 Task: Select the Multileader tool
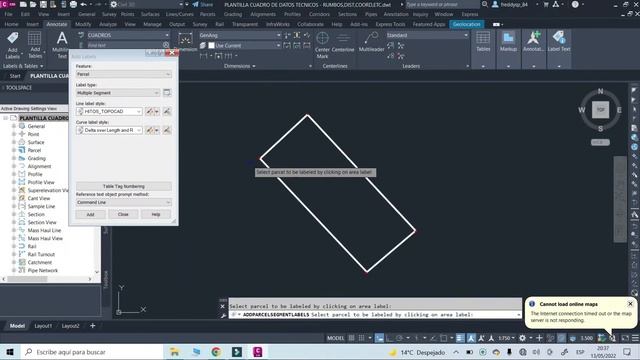point(371,42)
